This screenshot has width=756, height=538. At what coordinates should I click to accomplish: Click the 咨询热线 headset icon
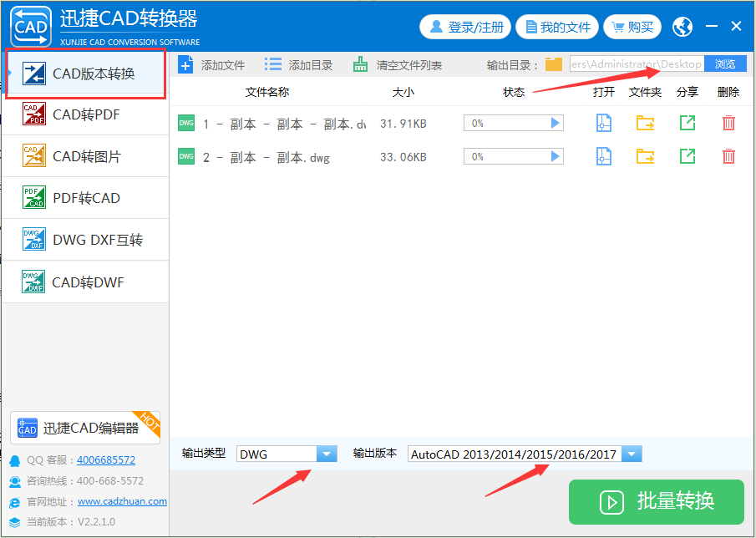pyautogui.click(x=15, y=481)
